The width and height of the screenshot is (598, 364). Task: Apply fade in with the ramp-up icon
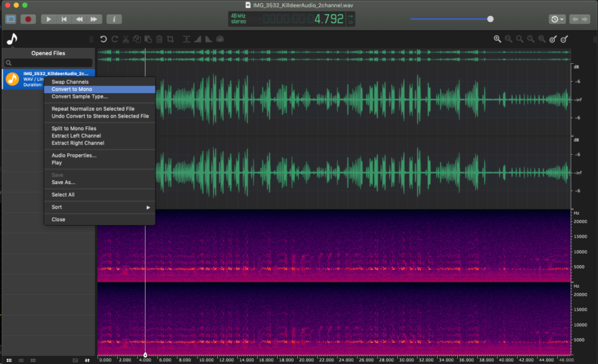tap(197, 39)
